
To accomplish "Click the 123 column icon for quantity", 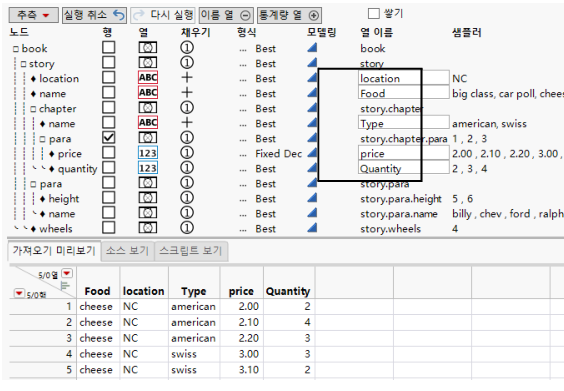I will pyautogui.click(x=148, y=168).
